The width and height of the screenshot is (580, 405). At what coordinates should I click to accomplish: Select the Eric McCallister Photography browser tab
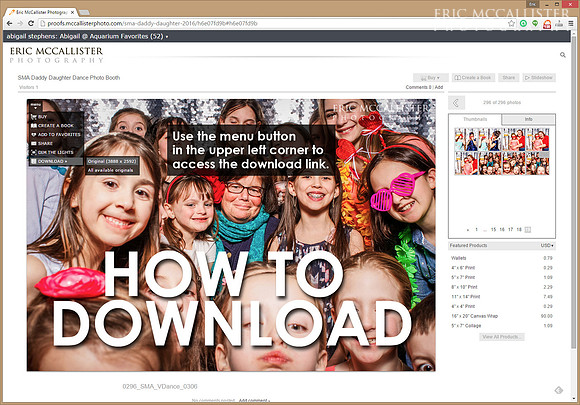click(41, 12)
